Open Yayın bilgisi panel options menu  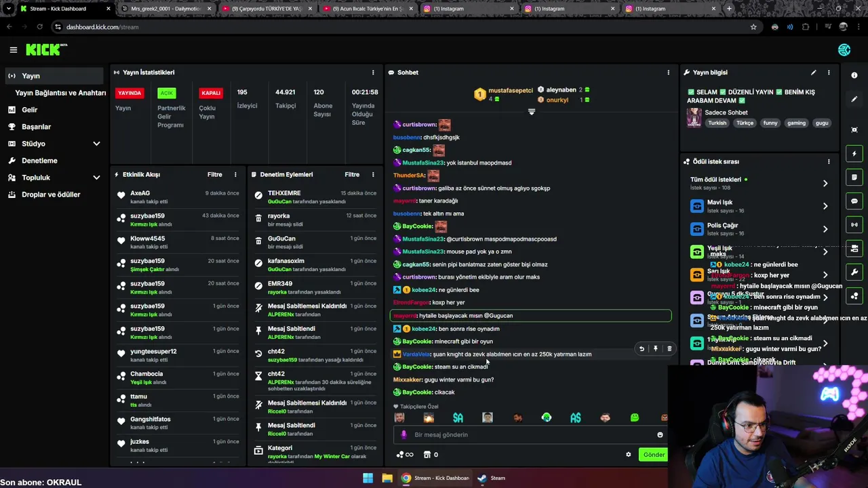tap(829, 73)
